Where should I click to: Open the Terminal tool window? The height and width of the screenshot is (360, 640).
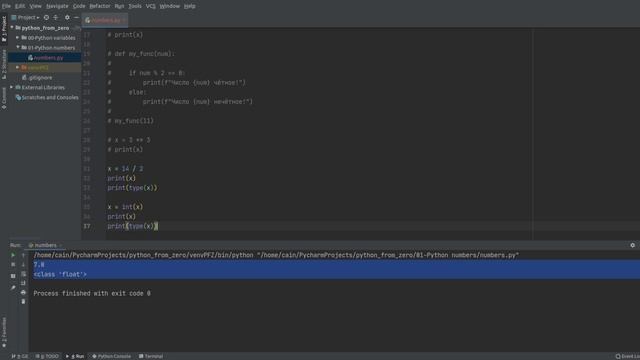point(151,356)
